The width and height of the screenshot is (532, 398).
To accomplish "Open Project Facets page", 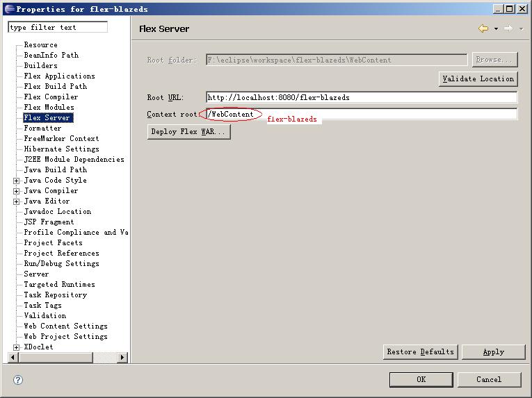I will (54, 242).
